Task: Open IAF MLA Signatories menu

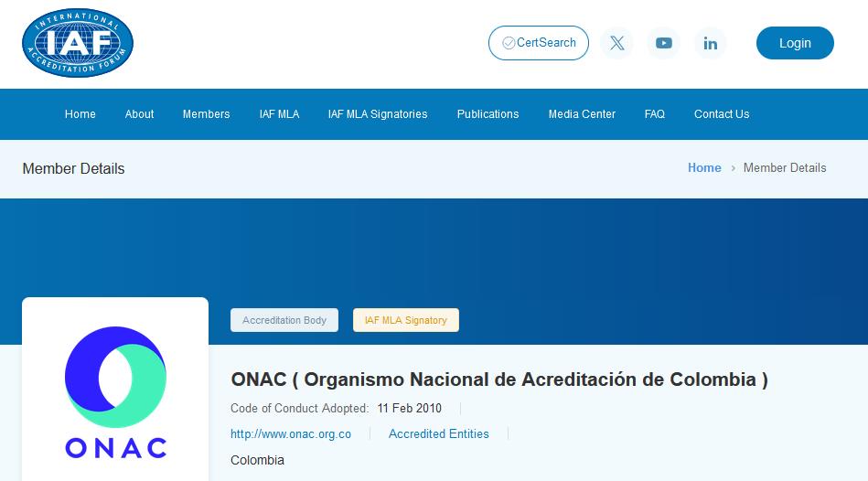Action: [x=378, y=114]
